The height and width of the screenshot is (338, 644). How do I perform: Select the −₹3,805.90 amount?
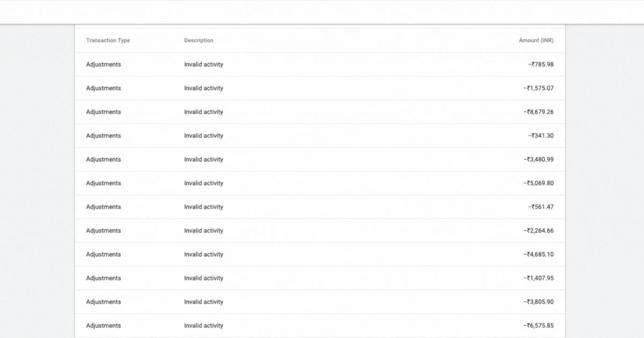pyautogui.click(x=538, y=302)
